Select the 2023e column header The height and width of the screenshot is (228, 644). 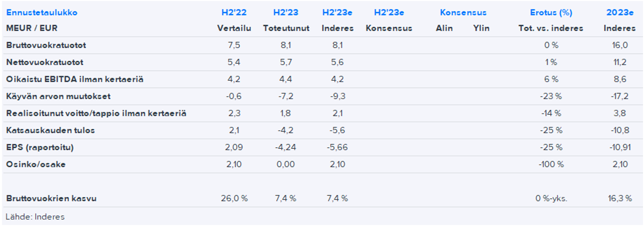tap(619, 12)
